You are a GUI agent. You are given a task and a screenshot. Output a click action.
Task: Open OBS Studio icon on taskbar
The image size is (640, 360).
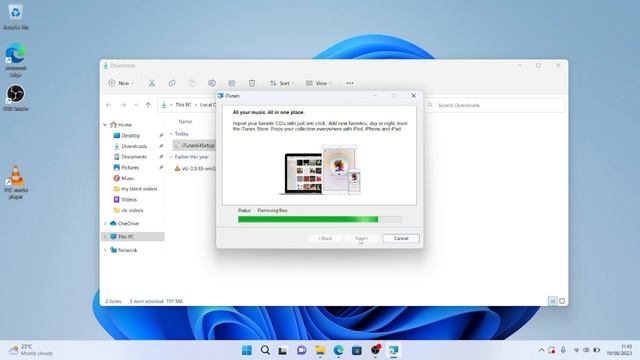coord(375,350)
